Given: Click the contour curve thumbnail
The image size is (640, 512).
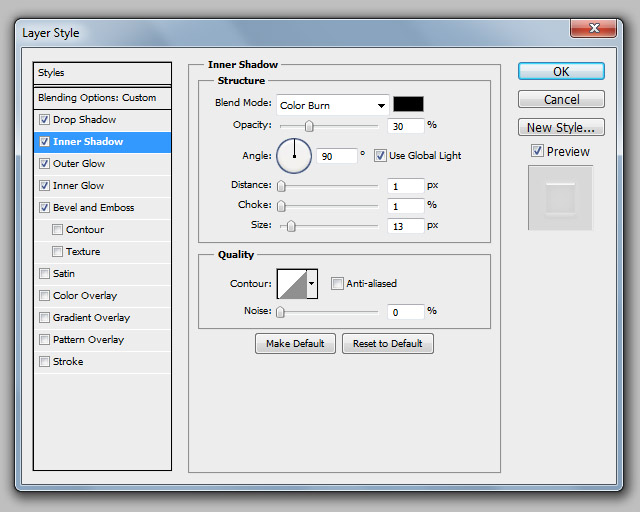Looking at the screenshot, I should (292, 284).
